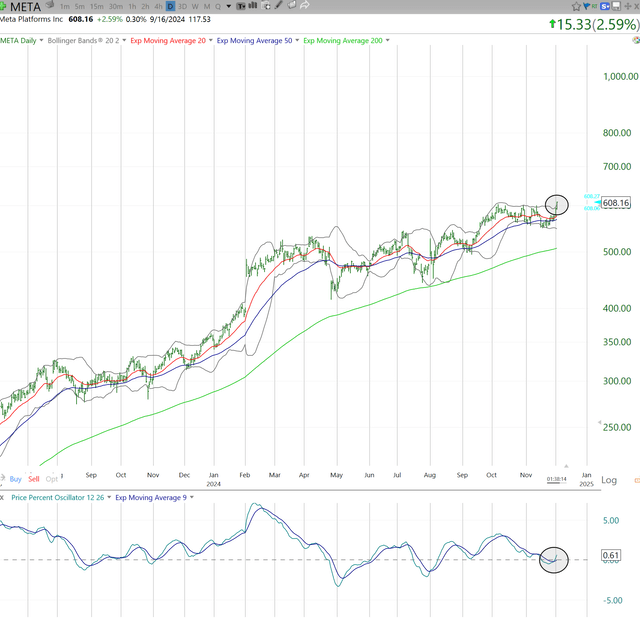Open the color palette icon at right
Viewport: 640px width, 618px height.
point(636,40)
